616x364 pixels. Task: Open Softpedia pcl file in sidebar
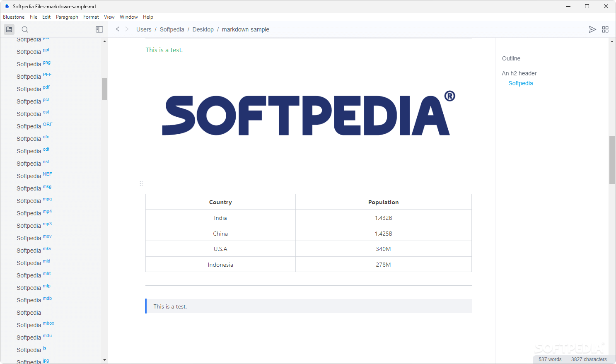tap(33, 101)
